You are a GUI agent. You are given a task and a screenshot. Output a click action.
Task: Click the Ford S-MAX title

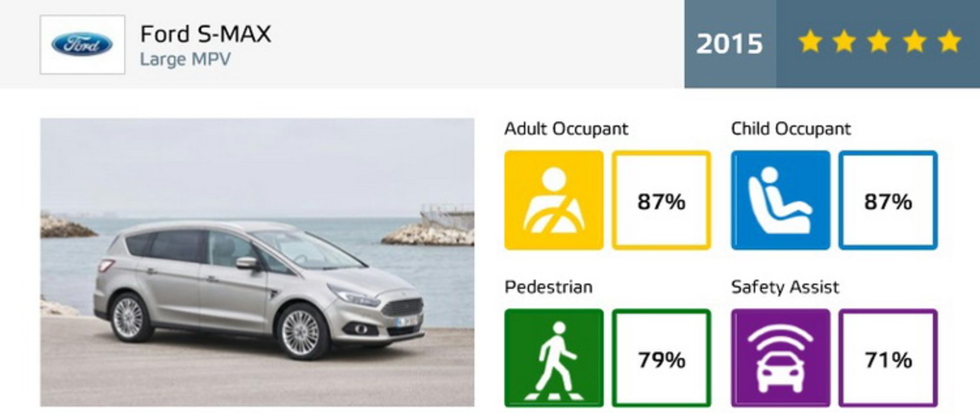(206, 34)
